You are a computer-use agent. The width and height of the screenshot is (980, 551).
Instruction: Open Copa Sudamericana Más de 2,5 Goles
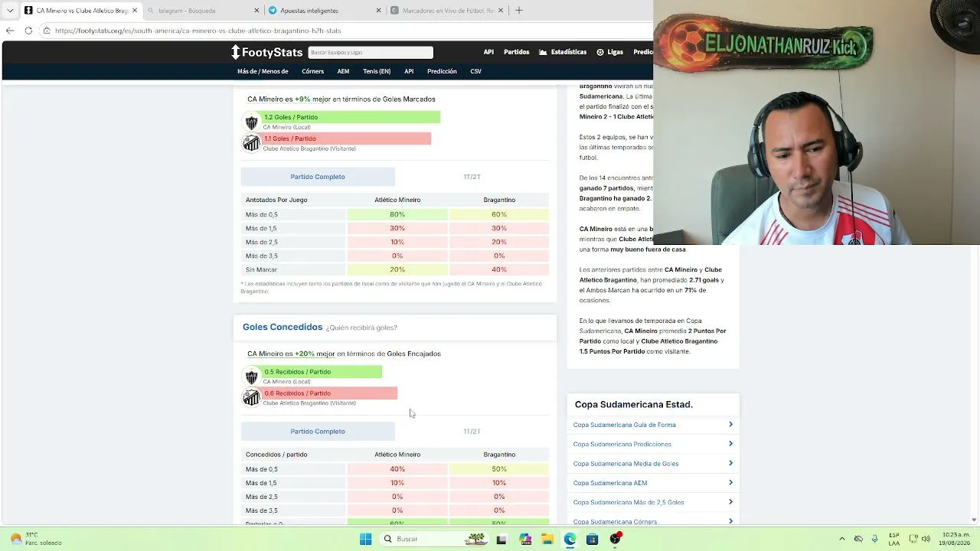629,503
